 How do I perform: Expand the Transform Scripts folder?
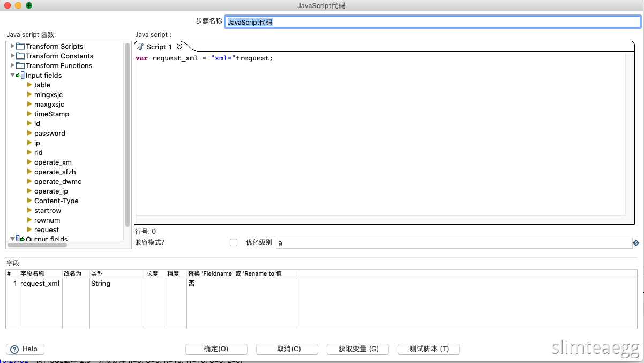(12, 46)
